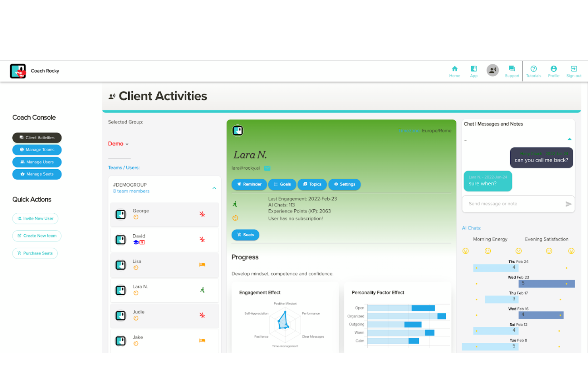Screen dimensions: 588x392
Task: Select the Home icon in the top navigation
Action: (x=454, y=71)
